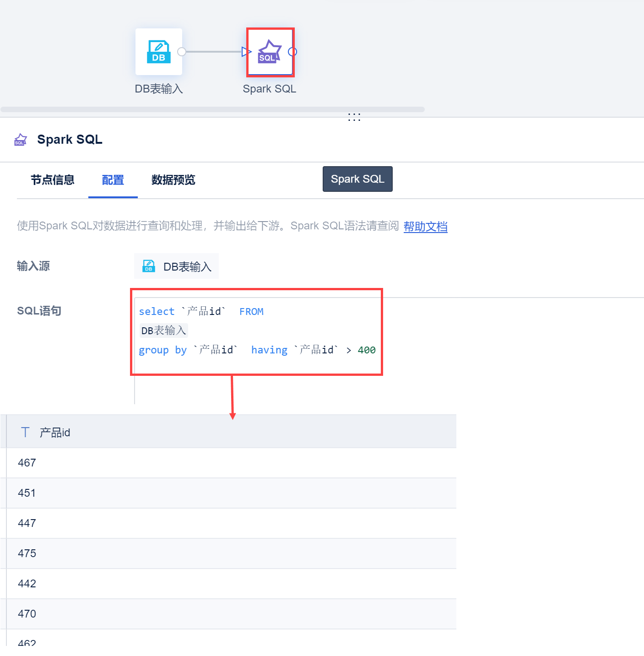This screenshot has height=656, width=644.
Task: Click the 输入源 field label
Action: click(33, 266)
